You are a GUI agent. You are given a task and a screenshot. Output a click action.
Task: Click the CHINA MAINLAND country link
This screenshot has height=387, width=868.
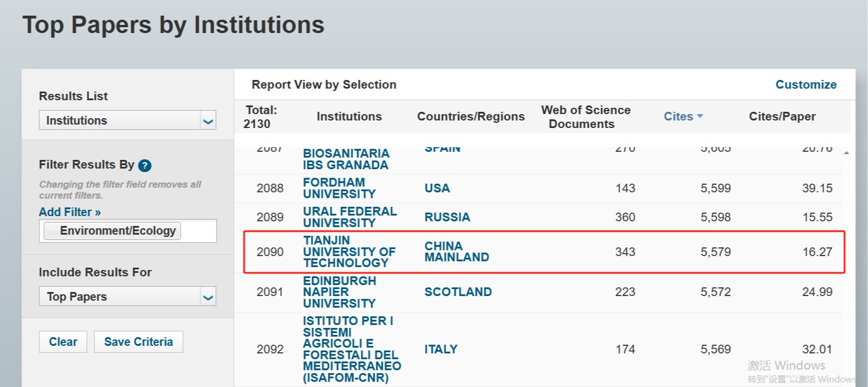pyautogui.click(x=456, y=251)
